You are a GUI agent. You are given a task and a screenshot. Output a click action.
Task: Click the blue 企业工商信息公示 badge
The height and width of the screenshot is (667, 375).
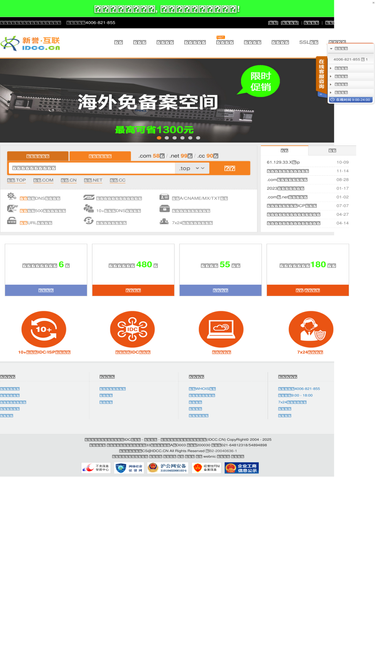pos(242,468)
